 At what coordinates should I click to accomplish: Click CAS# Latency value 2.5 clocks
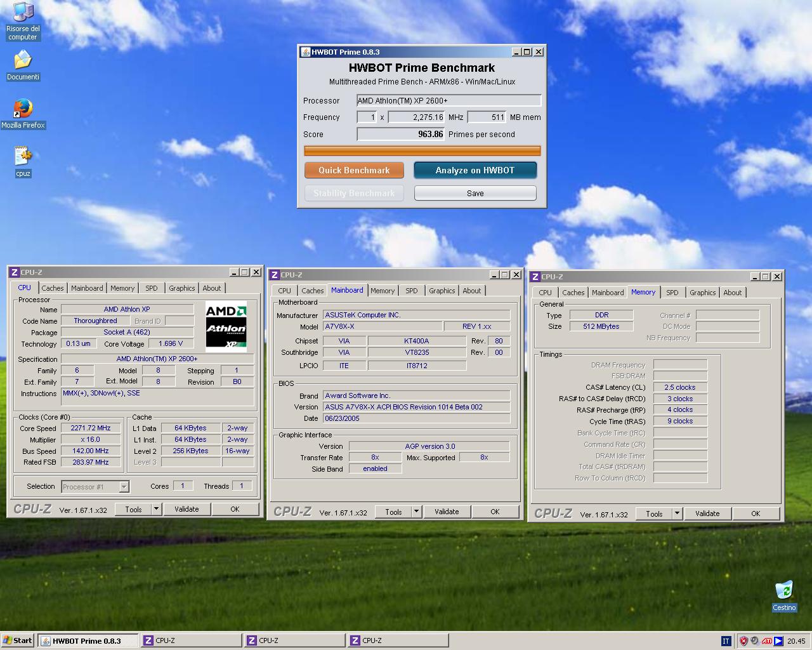[x=680, y=387]
